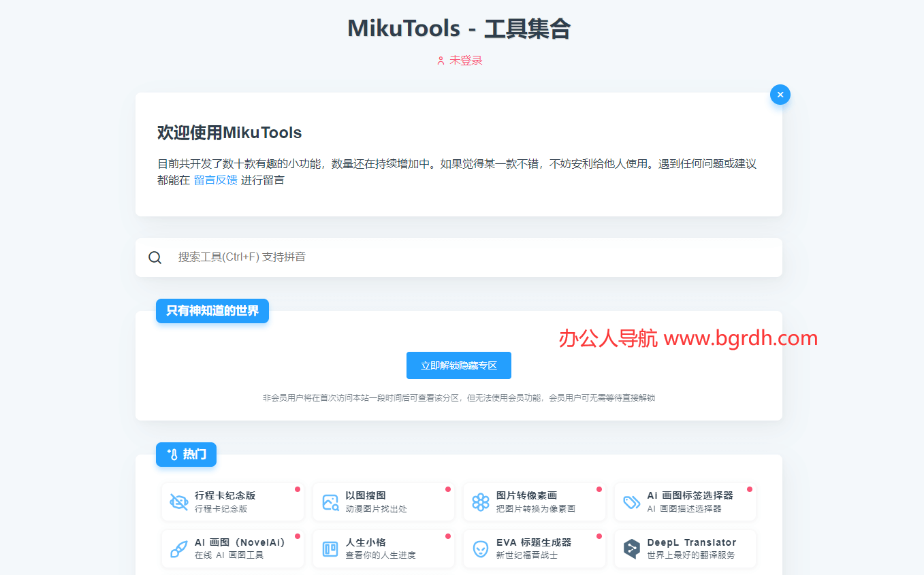Click the EVA 标题生成器 alien face icon

pos(481,549)
